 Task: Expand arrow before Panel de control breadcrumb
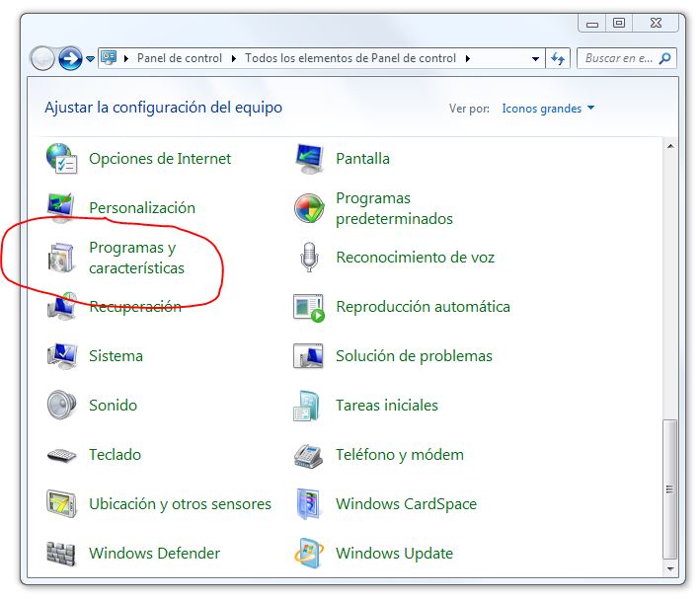pyautogui.click(x=126, y=58)
